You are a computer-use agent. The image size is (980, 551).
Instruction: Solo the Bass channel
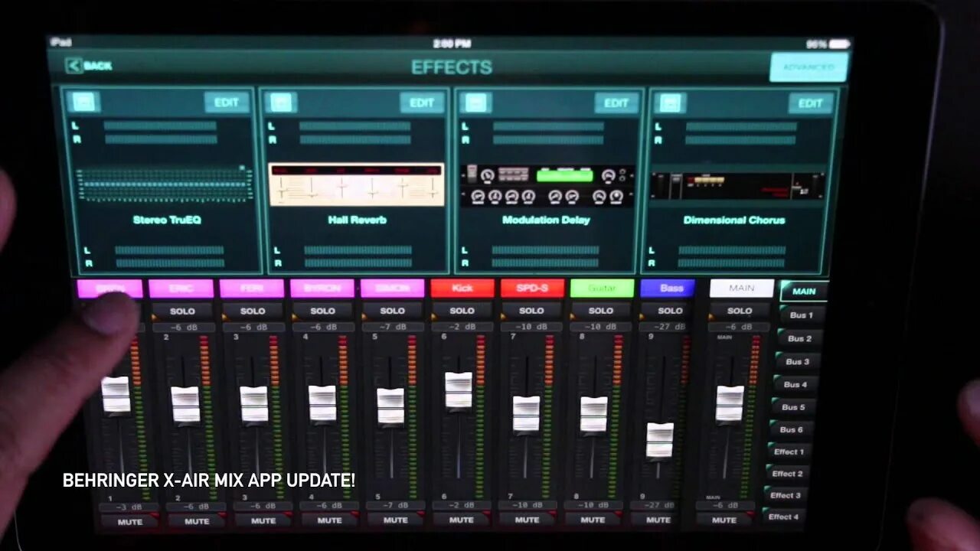pyautogui.click(x=670, y=311)
